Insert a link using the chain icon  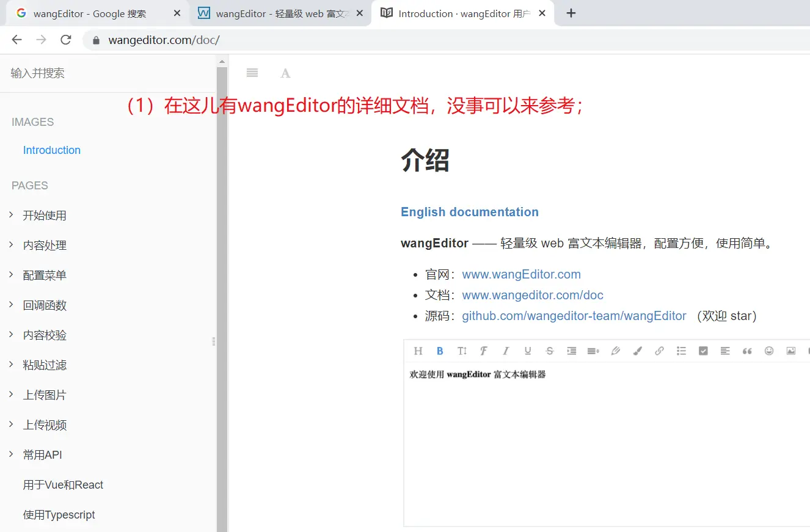(x=659, y=351)
